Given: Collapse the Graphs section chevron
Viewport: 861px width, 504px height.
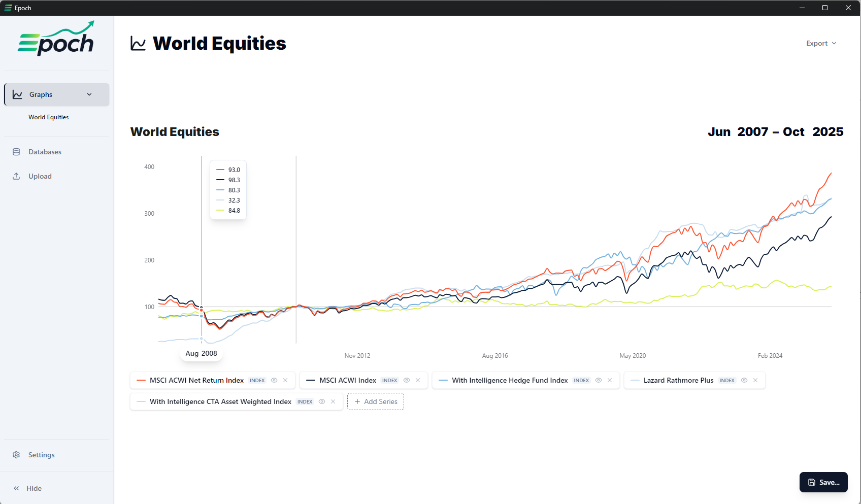Looking at the screenshot, I should point(89,95).
